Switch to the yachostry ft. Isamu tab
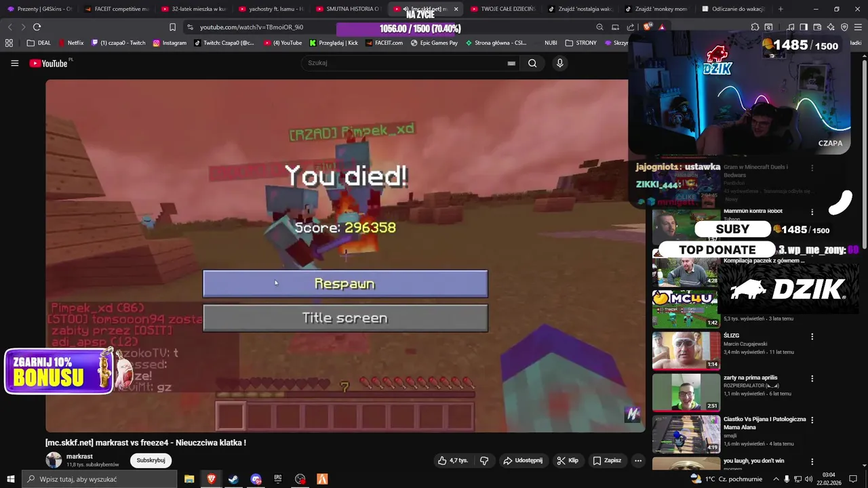Viewport: 868px width, 488px height. [x=271, y=9]
